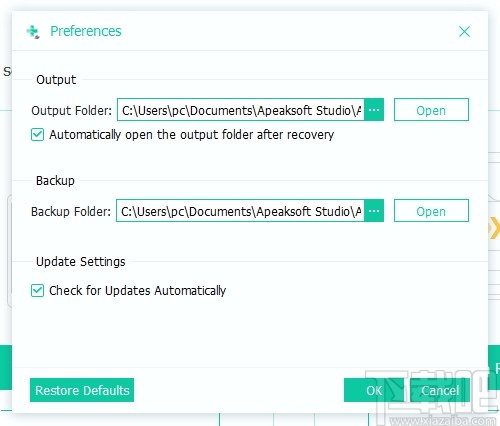Click the Output section heading
The image size is (500, 426).
pyautogui.click(x=56, y=80)
